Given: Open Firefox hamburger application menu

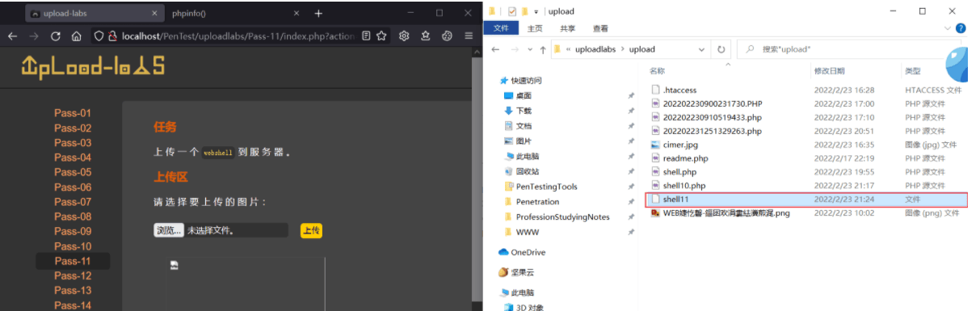Looking at the screenshot, I should (469, 36).
